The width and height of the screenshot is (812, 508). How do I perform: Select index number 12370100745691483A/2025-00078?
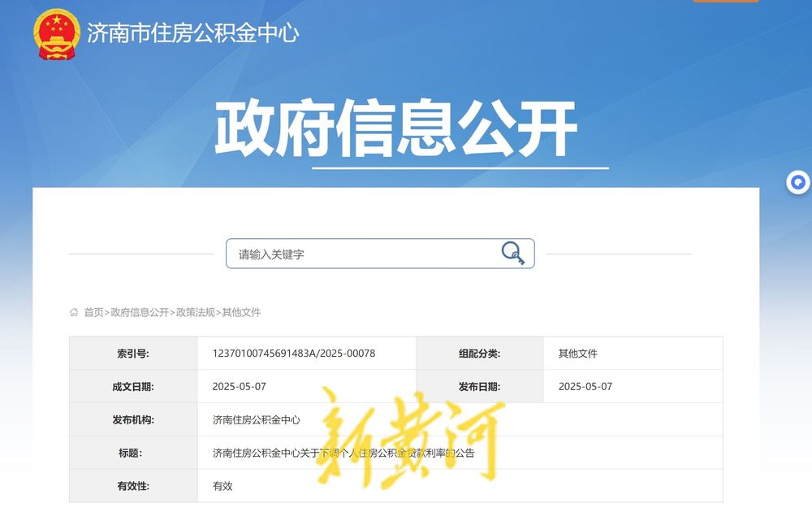click(x=294, y=354)
